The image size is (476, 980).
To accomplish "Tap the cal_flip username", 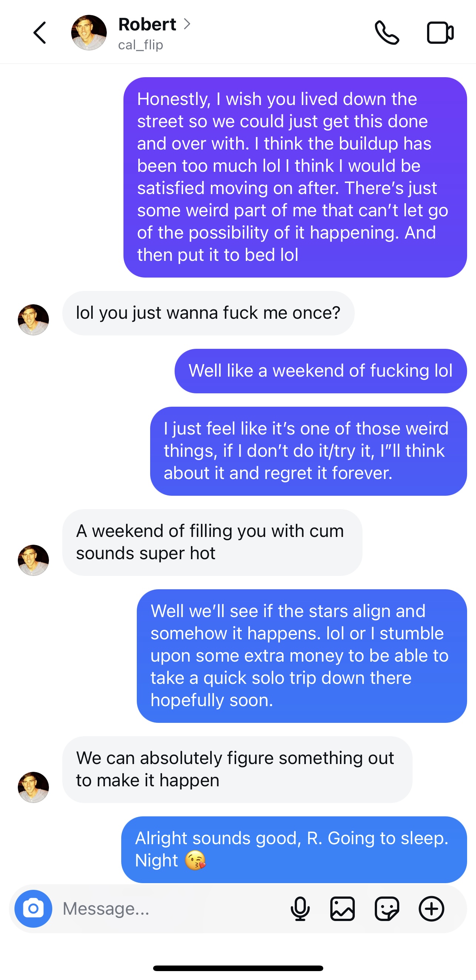I will 141,45.
